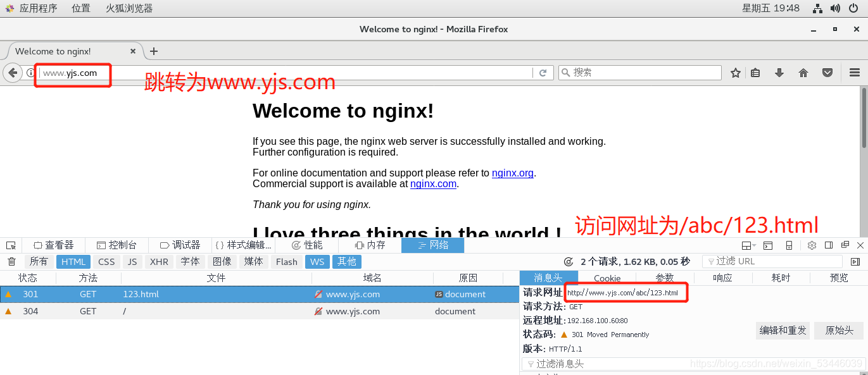The width and height of the screenshot is (868, 375).
Task: Open devtools in separate window icon
Action: click(x=845, y=245)
